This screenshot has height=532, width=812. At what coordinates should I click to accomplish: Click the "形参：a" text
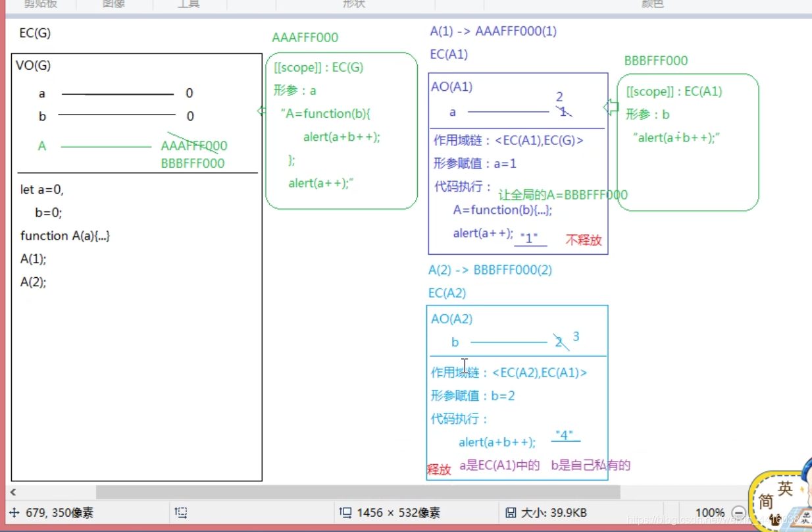pos(295,91)
